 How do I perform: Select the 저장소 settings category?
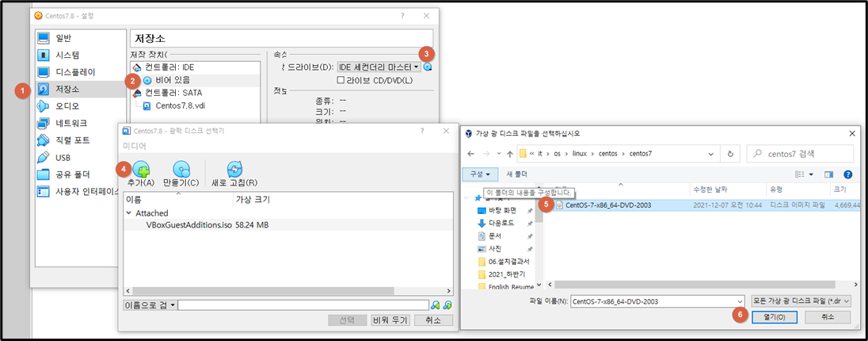[81, 90]
